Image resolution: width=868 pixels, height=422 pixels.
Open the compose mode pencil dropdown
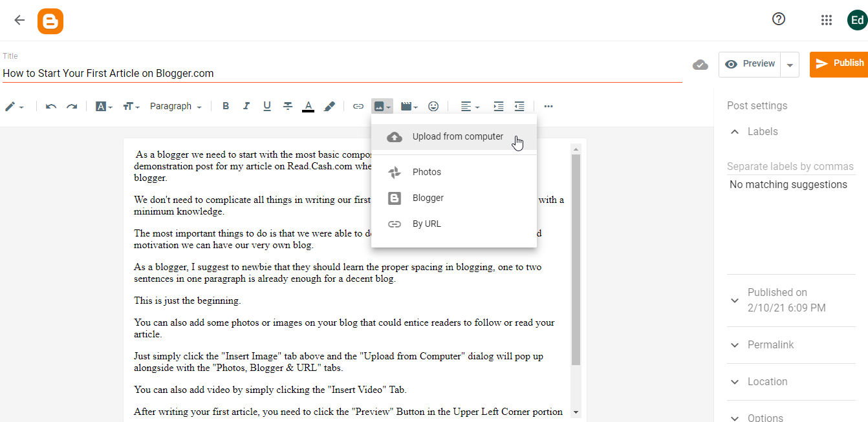coord(14,107)
